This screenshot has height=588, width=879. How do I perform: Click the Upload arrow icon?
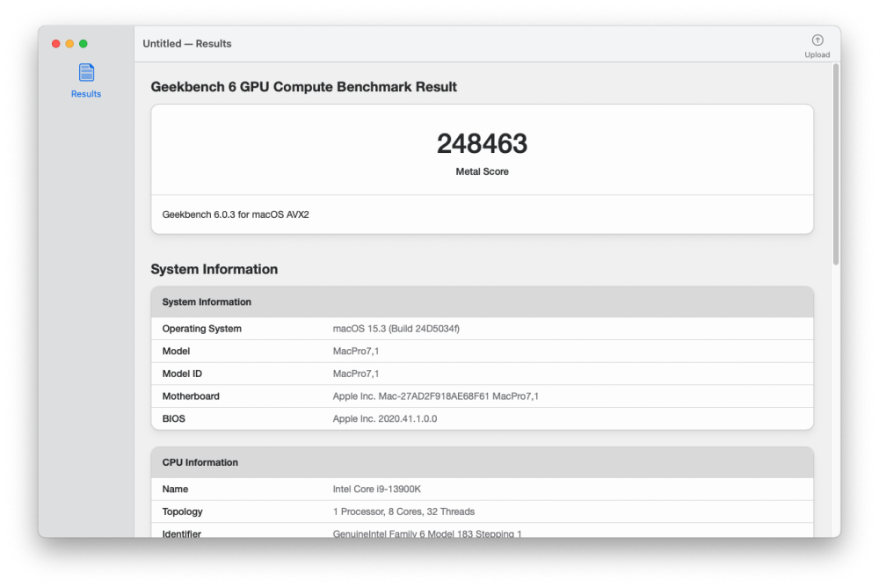coord(817,40)
